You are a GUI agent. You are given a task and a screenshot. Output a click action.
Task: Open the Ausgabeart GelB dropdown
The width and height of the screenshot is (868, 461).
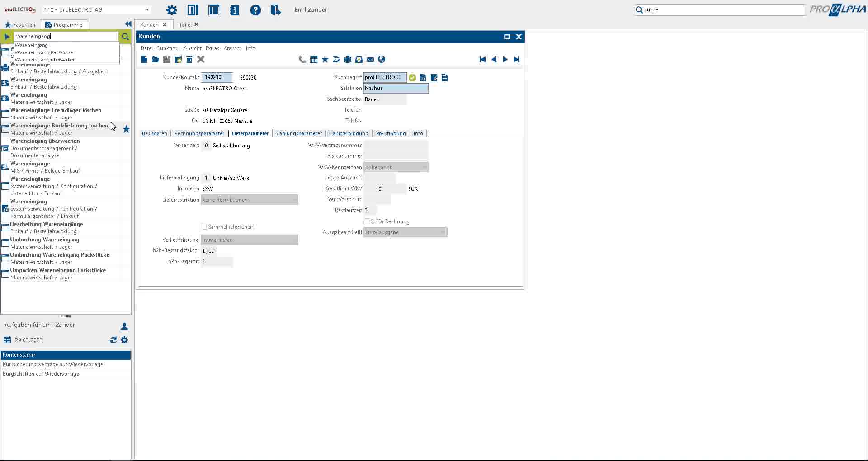point(406,232)
